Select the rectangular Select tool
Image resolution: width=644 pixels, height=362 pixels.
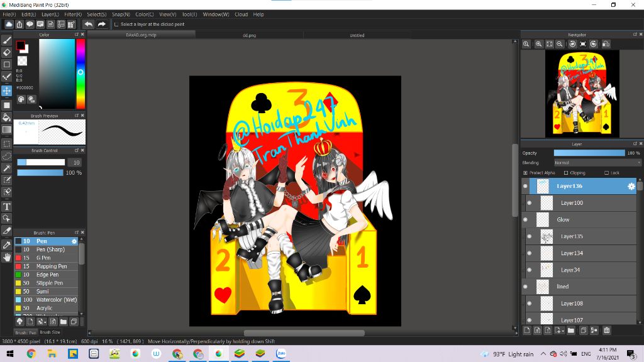click(x=6, y=144)
